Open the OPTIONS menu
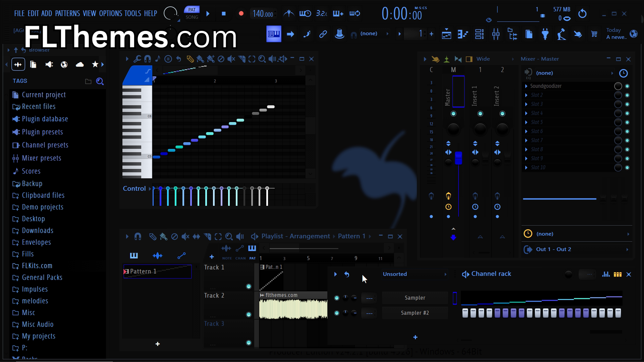This screenshot has height=362, width=644. point(110,13)
